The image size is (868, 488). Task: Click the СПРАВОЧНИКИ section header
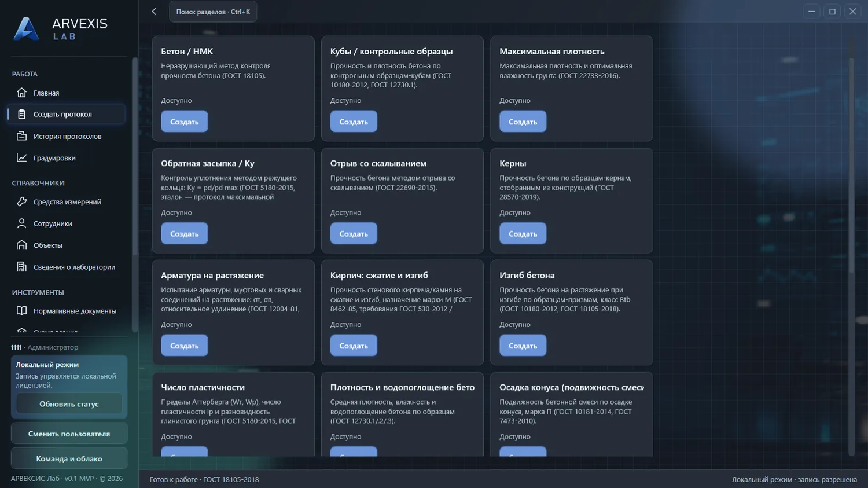pos(38,183)
